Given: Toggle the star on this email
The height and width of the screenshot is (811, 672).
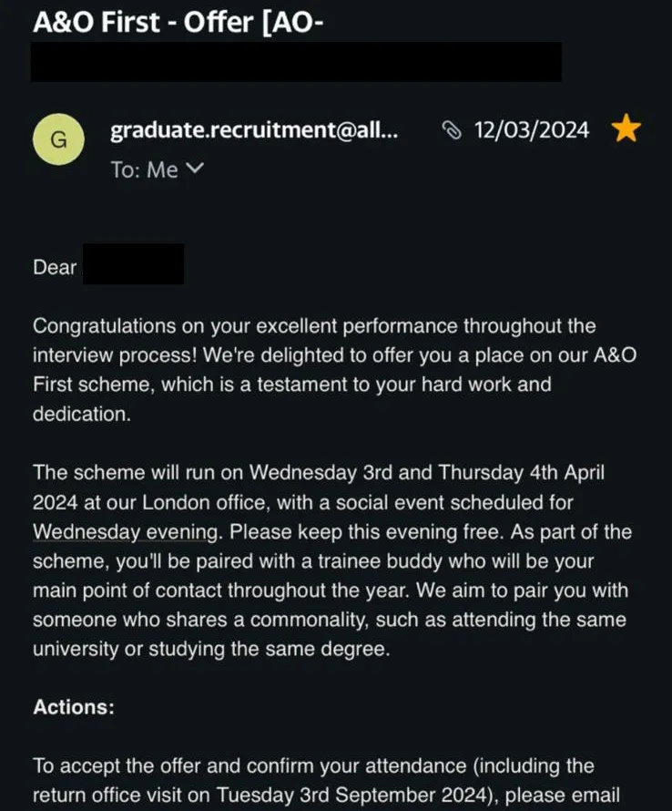Looking at the screenshot, I should (626, 130).
